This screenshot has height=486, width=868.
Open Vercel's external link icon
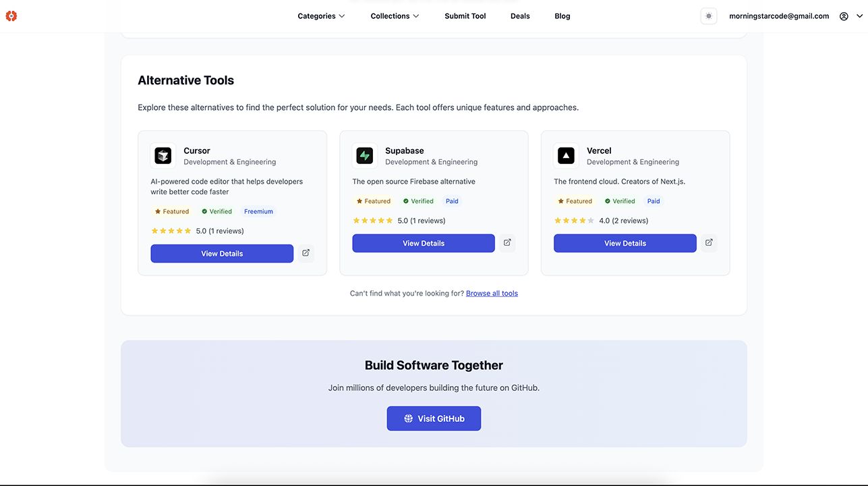tap(709, 243)
